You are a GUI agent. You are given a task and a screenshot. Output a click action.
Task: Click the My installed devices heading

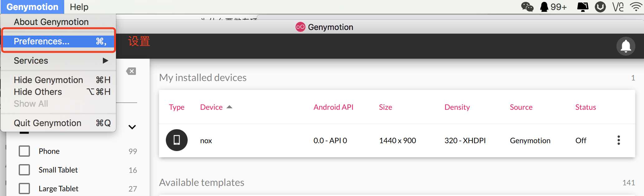[x=203, y=77]
